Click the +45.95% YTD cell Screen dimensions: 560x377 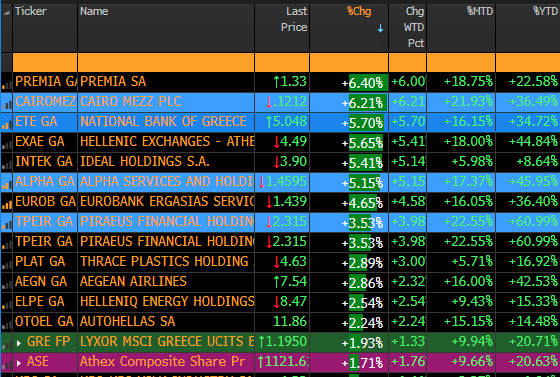pos(528,182)
